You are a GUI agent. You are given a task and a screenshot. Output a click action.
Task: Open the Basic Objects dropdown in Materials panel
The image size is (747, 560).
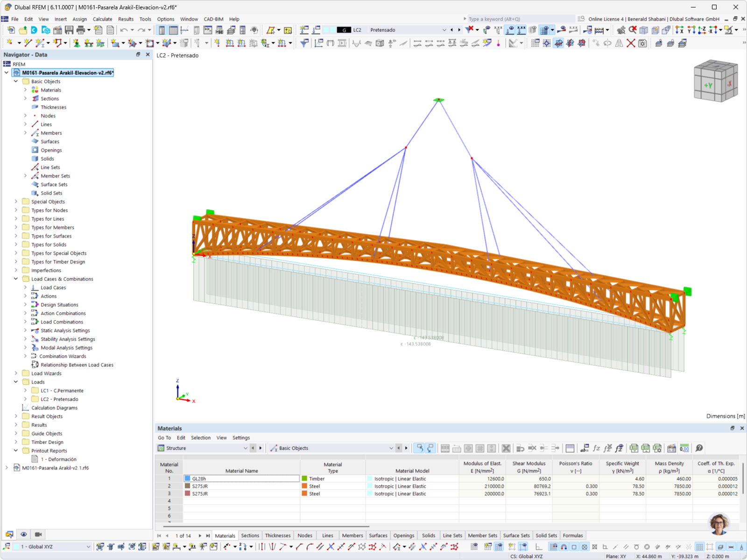click(391, 448)
